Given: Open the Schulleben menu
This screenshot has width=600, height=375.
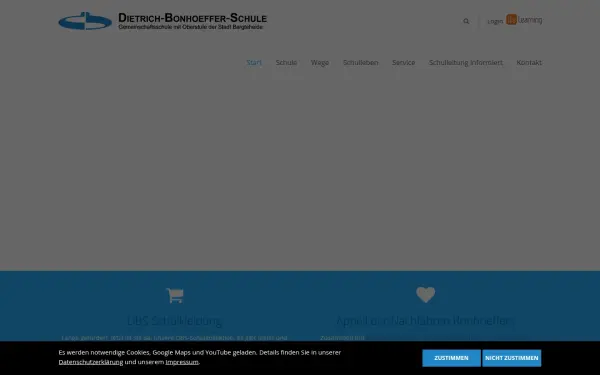Looking at the screenshot, I should [x=360, y=62].
